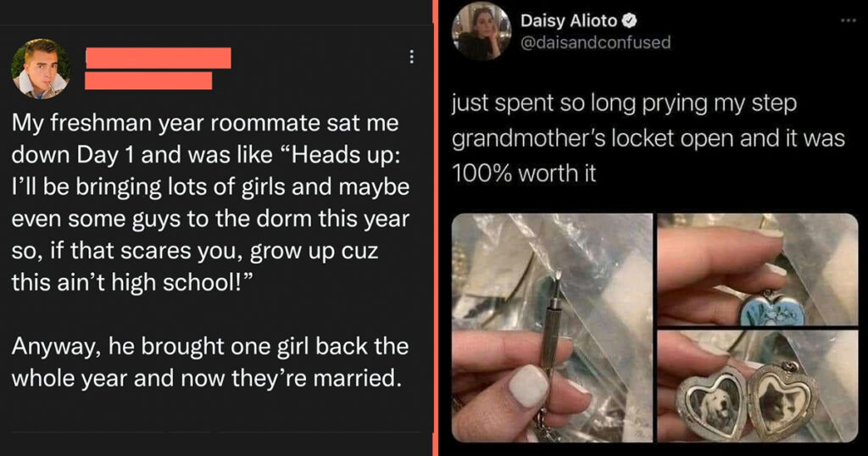Click the Daisy Alioto display name
This screenshot has height=456, width=868.
click(x=569, y=21)
